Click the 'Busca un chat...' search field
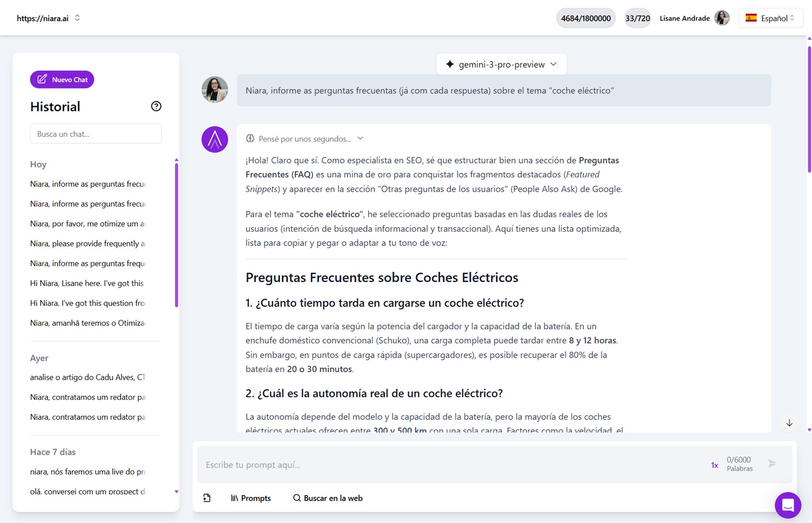The height and width of the screenshot is (523, 812). (x=96, y=134)
